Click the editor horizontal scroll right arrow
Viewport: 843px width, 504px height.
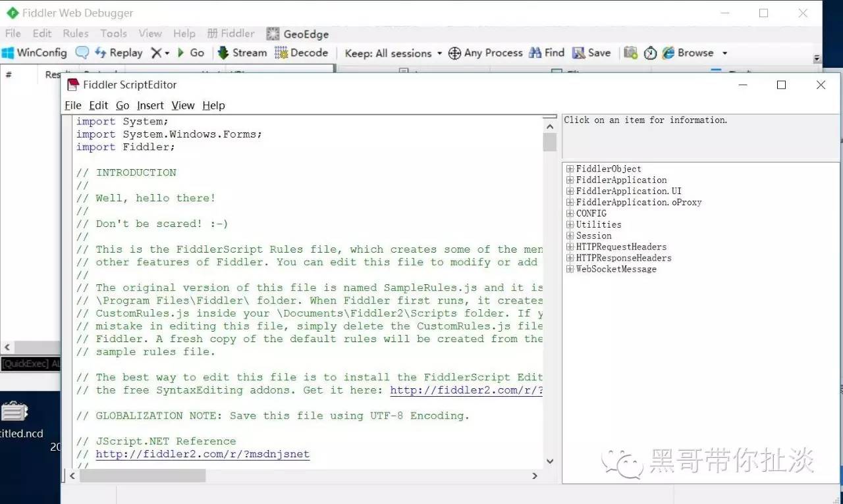coord(535,475)
